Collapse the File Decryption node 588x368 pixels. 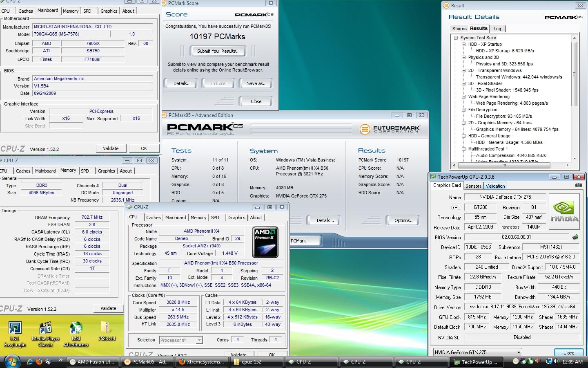(x=463, y=110)
